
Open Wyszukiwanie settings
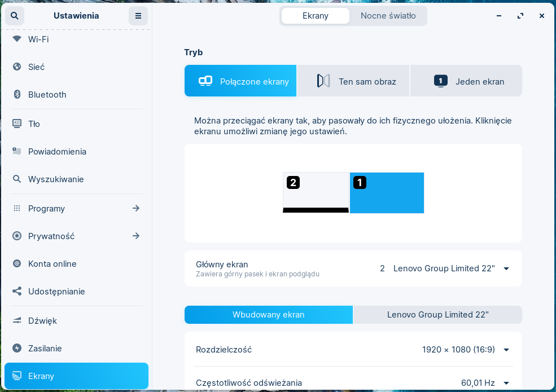point(76,179)
